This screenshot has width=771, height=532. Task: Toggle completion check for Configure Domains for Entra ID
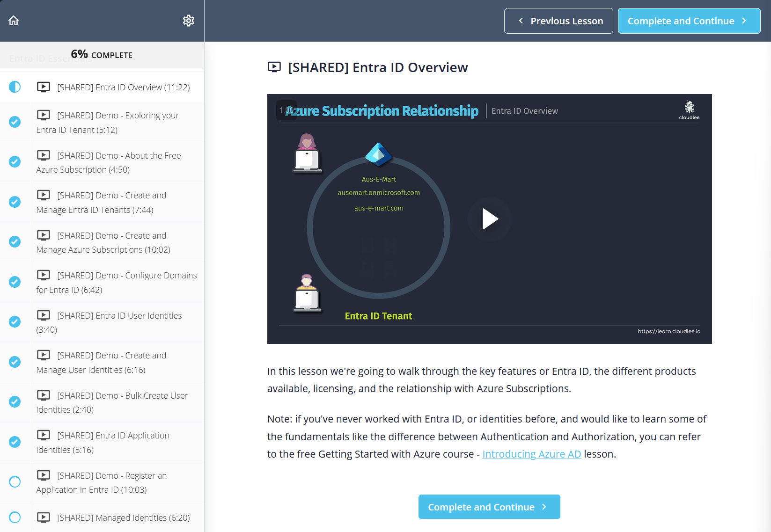(x=15, y=282)
